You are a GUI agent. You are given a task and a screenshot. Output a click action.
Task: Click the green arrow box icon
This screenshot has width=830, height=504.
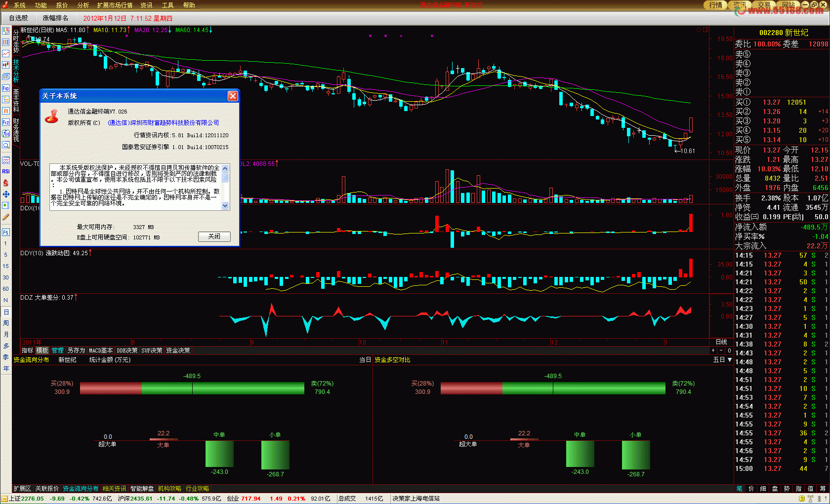[6, 205]
